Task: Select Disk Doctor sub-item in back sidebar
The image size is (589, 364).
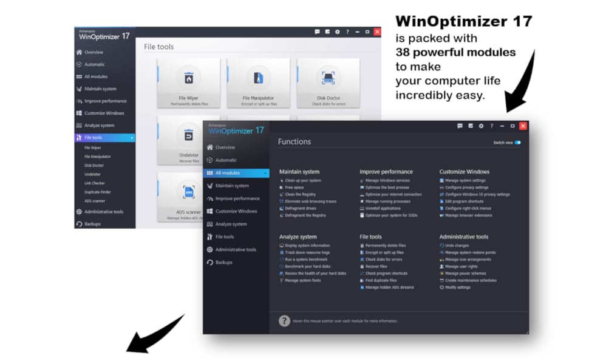Action: (94, 166)
